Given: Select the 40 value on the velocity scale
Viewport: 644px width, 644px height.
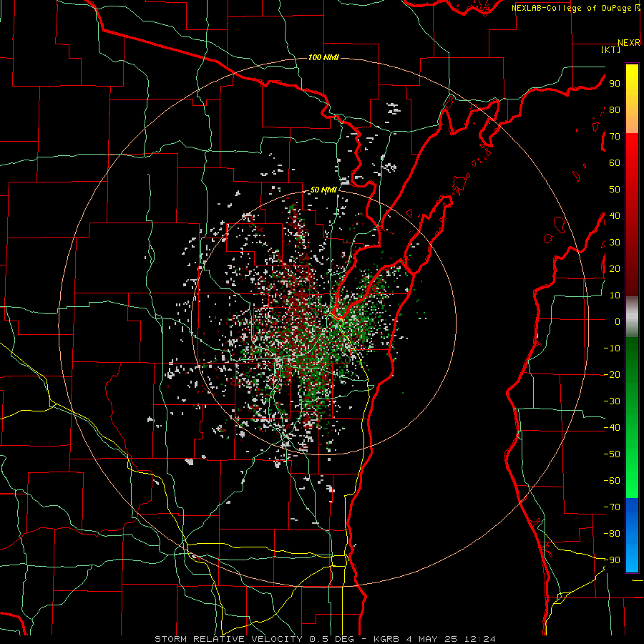Looking at the screenshot, I should [615, 215].
